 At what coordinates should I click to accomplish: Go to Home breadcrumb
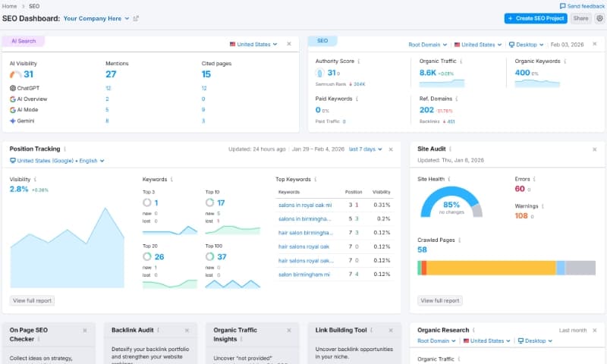pyautogui.click(x=9, y=6)
